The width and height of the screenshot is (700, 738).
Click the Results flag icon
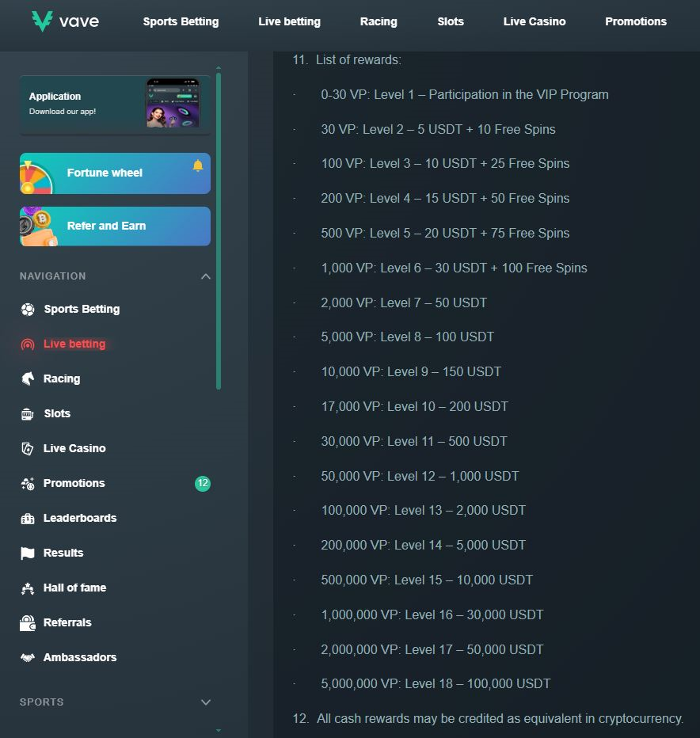[x=28, y=553]
